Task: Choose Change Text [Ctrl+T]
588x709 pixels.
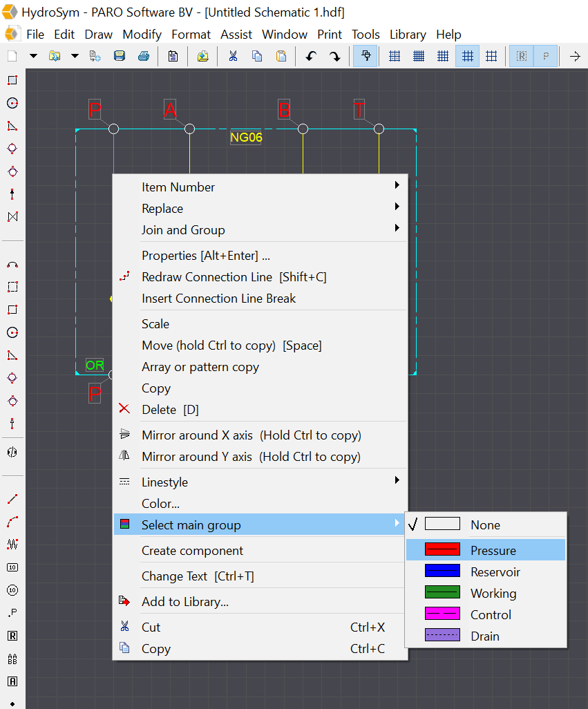Action: coord(260,576)
